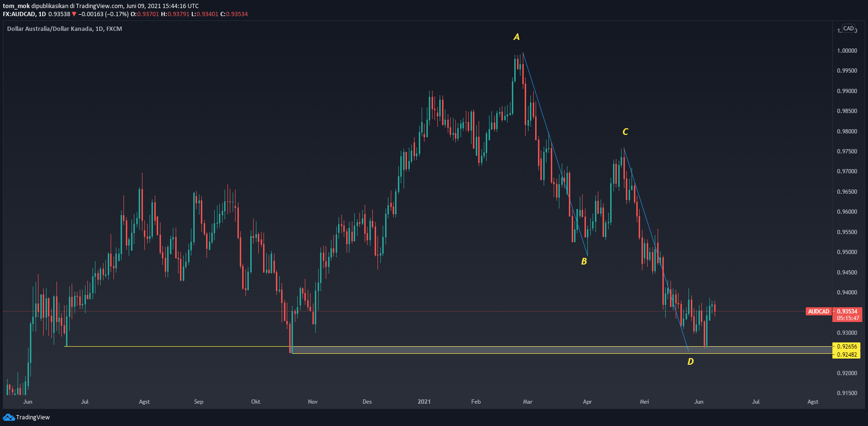Screen dimensions: 868x426
Task: Click the TradingView logo icon
Action: [x=9, y=417]
